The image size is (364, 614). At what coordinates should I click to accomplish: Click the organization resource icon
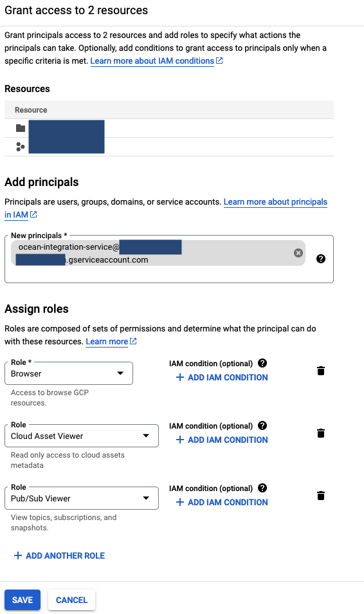[x=21, y=147]
